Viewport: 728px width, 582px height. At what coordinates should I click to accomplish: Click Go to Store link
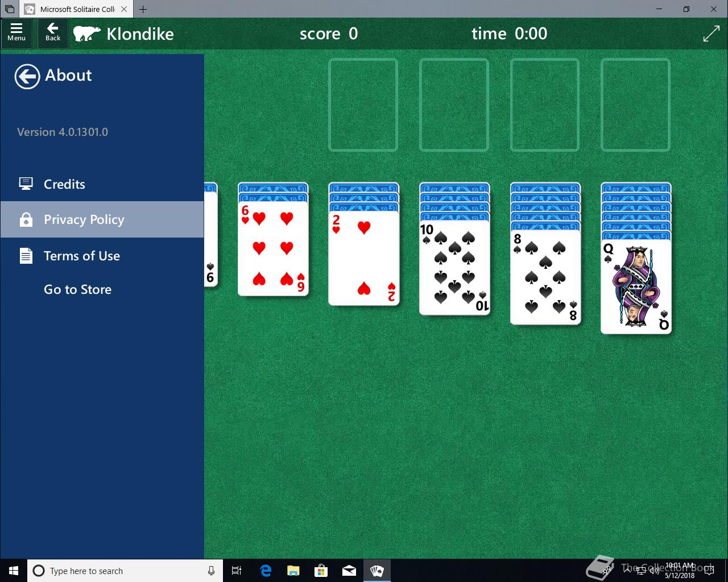point(77,289)
